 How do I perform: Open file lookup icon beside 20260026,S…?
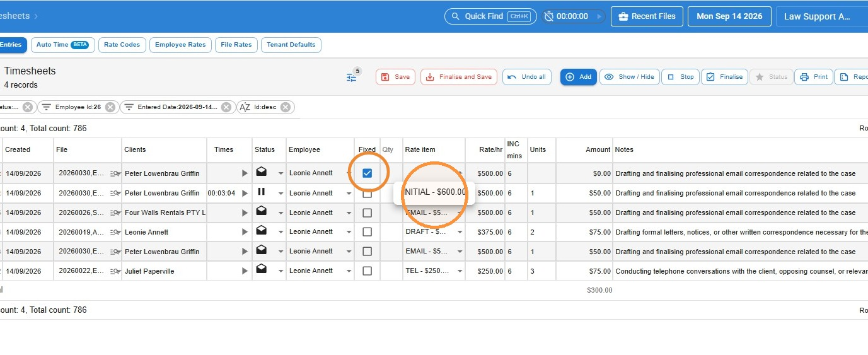pos(115,212)
